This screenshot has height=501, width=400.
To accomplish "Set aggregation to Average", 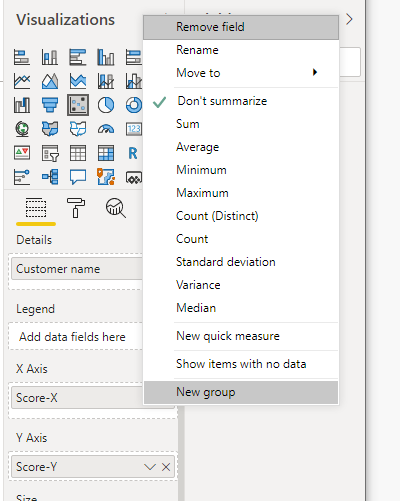I will click(241, 147).
